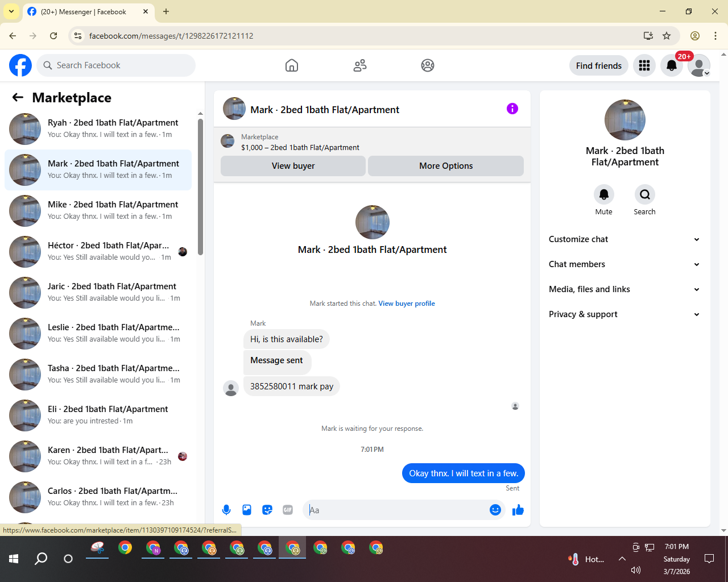Image resolution: width=728 pixels, height=582 pixels.
Task: Open the Ryah 2bed 1bath conversation
Action: 98,129
